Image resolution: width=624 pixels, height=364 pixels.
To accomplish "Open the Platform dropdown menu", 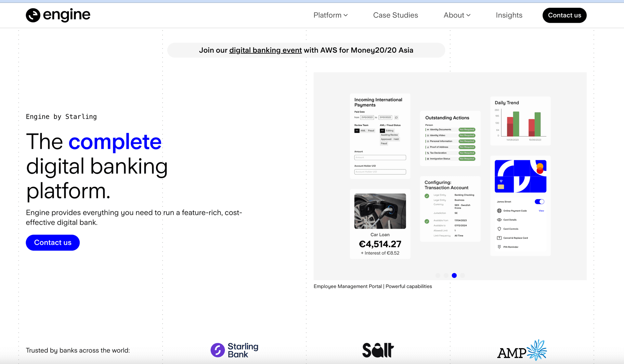I will click(331, 15).
